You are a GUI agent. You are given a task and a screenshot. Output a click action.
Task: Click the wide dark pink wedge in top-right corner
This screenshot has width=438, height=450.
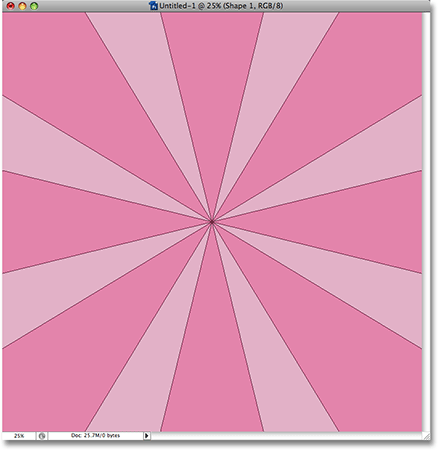pos(360,67)
